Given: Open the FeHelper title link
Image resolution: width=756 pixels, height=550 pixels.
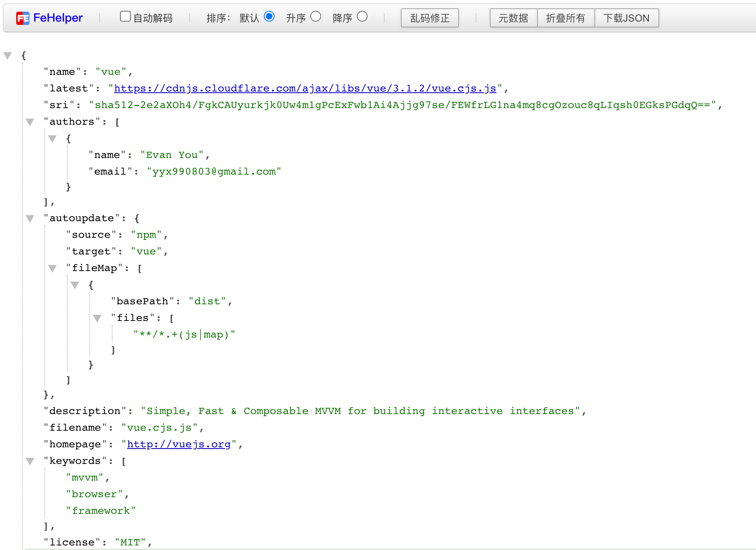Looking at the screenshot, I should pyautogui.click(x=58, y=18).
